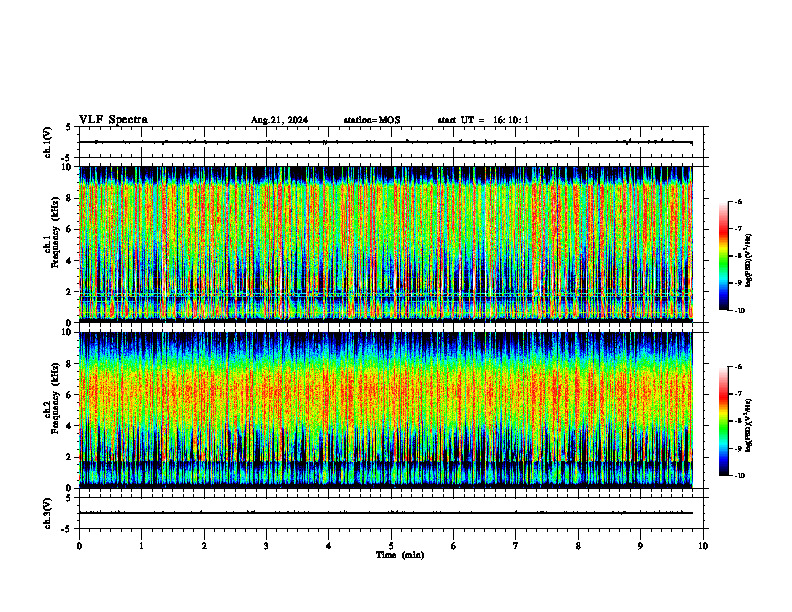The image size is (792, 612).
Task: Click the ch.1 spectrogram color scale bar
Action: pos(723,256)
